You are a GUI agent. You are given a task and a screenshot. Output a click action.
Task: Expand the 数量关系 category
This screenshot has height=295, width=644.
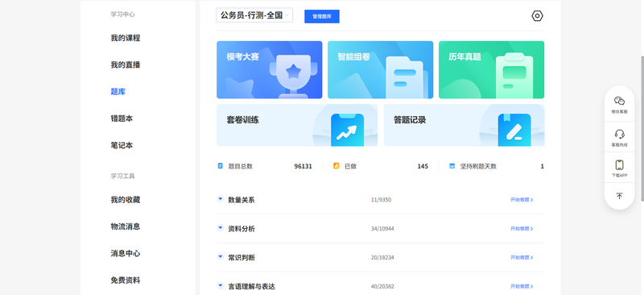tap(220, 199)
